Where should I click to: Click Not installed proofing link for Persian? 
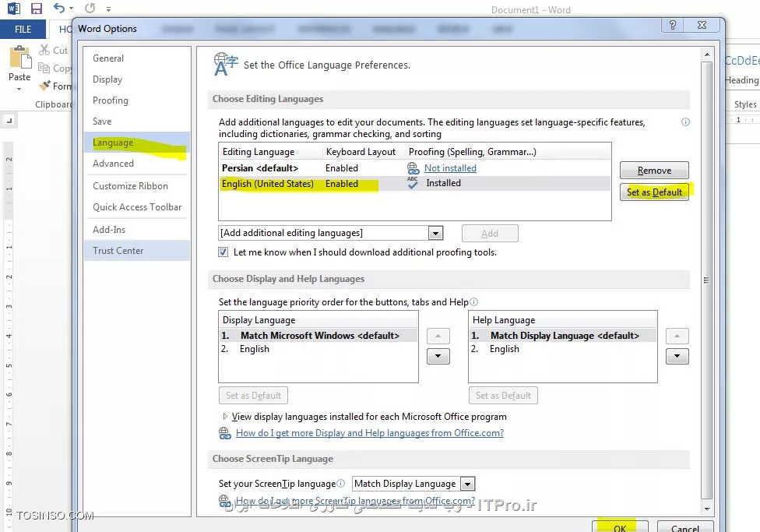pos(450,168)
